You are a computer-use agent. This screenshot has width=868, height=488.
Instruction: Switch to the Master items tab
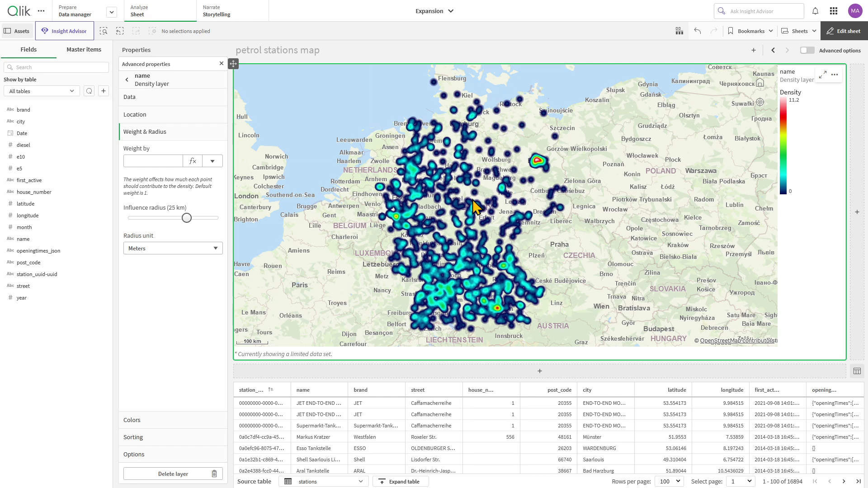84,50
